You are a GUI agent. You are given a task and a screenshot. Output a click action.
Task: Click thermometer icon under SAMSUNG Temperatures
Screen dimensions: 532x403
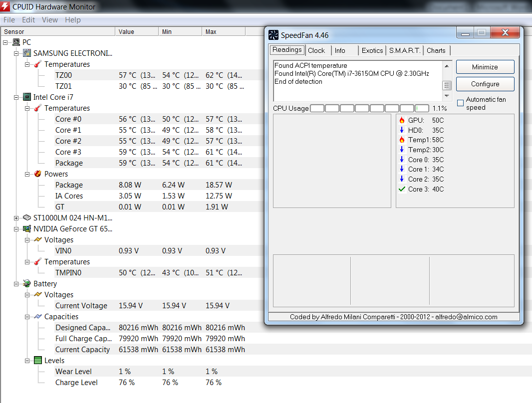pyautogui.click(x=37, y=64)
